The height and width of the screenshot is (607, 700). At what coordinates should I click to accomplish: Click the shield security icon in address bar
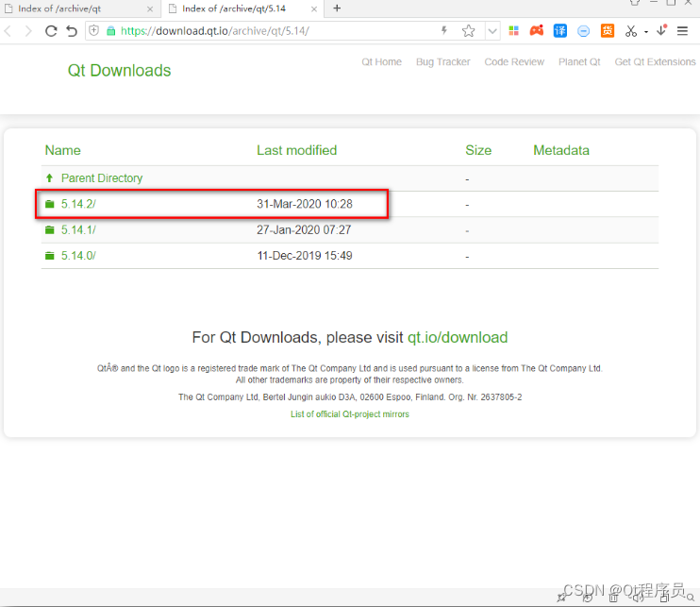pyautogui.click(x=93, y=30)
